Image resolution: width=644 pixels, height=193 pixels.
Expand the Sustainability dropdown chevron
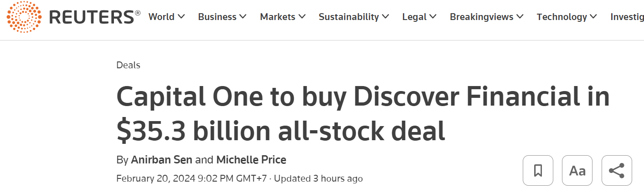[x=386, y=17]
